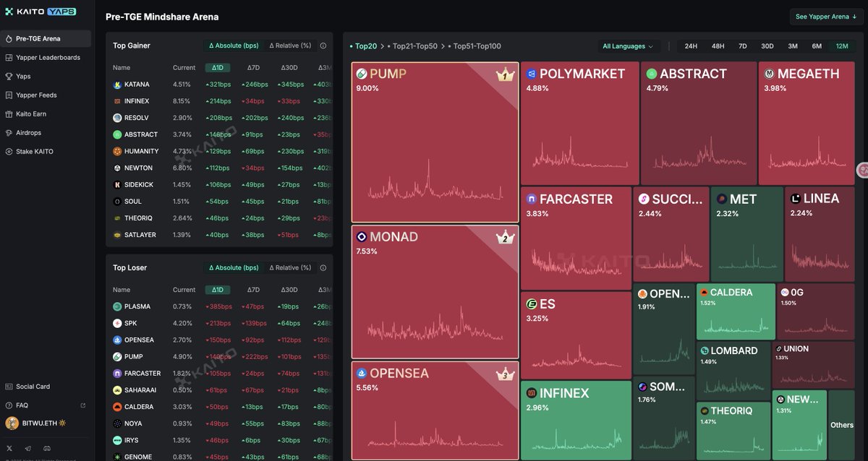Open the Others tile in the treemap

point(842,425)
